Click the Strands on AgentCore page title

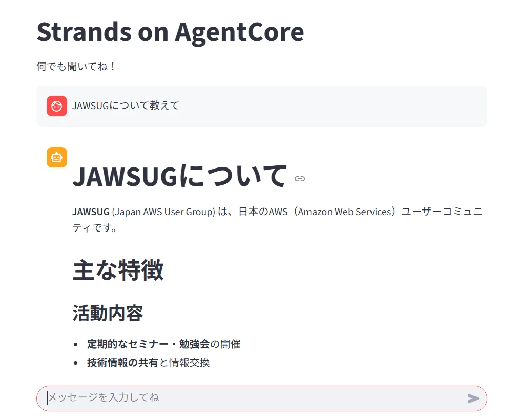pos(170,32)
